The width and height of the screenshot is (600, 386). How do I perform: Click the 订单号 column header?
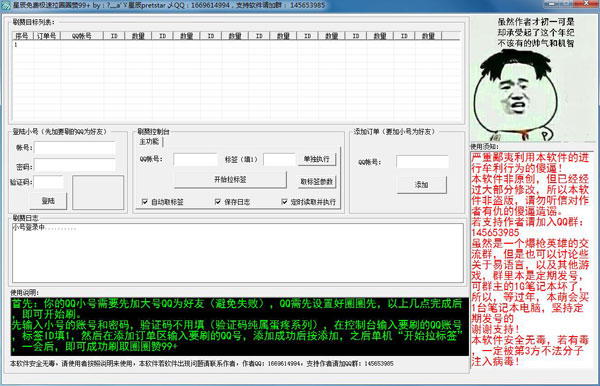46,36
